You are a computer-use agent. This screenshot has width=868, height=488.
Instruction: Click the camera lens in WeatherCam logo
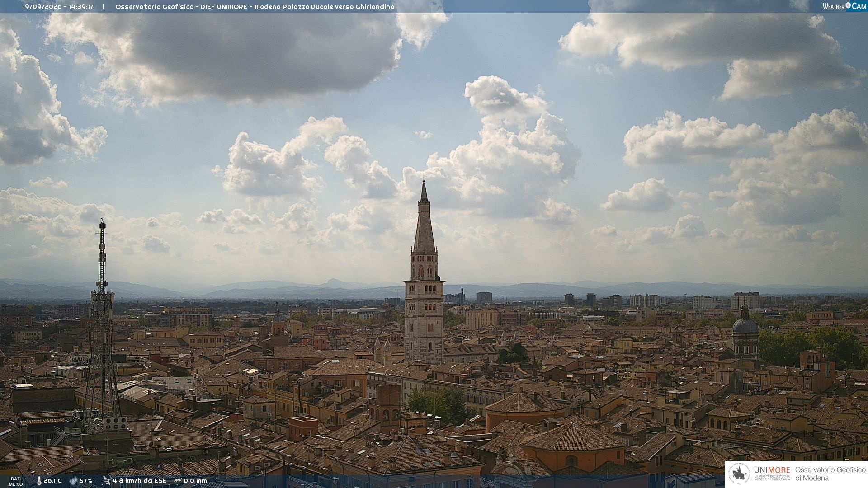pyautogui.click(x=848, y=6)
